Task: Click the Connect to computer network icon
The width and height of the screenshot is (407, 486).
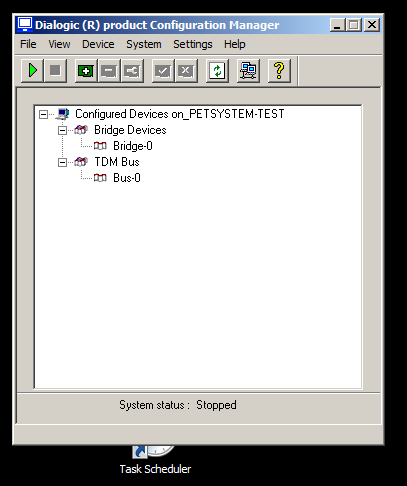Action: (x=248, y=71)
